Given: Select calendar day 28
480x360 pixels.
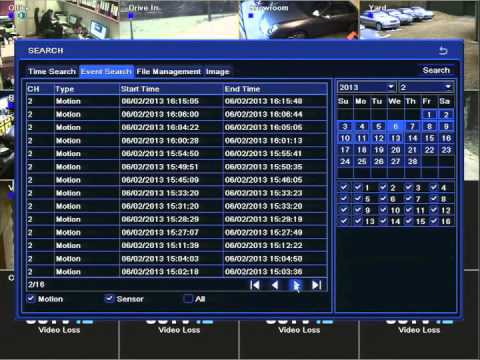Looking at the screenshot, I should click(x=413, y=162).
